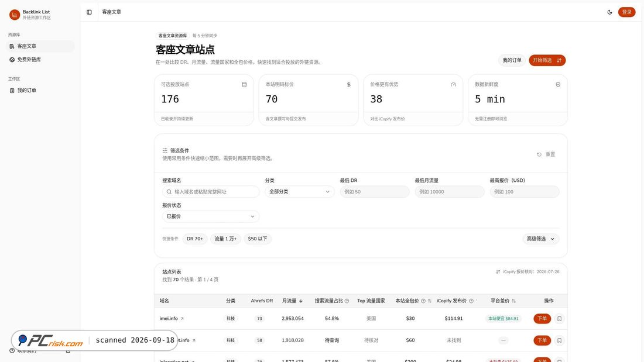Click the info icon beside 搜索流量占比

point(347,301)
